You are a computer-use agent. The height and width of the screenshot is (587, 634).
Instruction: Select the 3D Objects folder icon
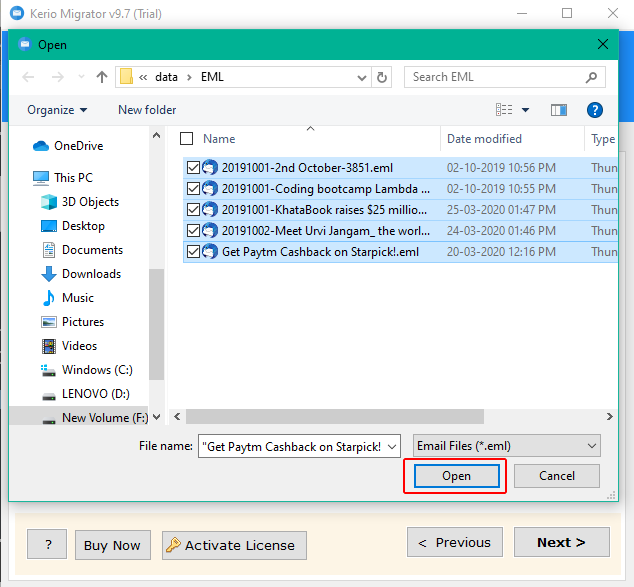tap(49, 202)
